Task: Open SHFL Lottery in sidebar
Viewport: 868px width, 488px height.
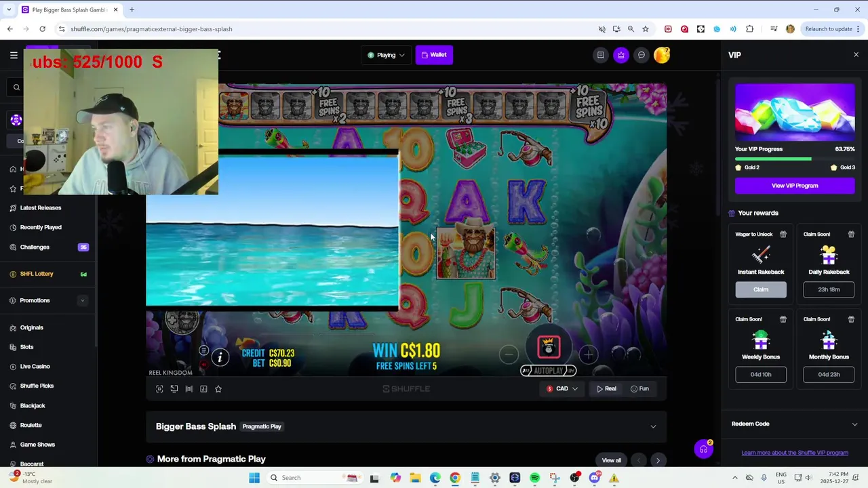Action: pyautogui.click(x=37, y=274)
